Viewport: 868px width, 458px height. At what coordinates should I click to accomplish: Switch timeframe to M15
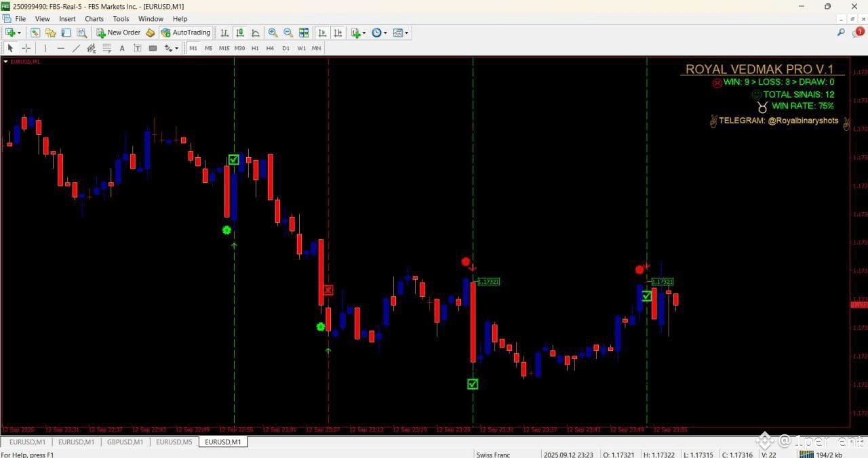(x=224, y=48)
